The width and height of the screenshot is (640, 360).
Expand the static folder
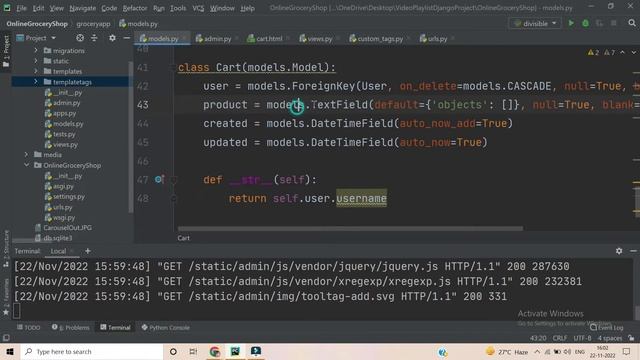[x=36, y=61]
